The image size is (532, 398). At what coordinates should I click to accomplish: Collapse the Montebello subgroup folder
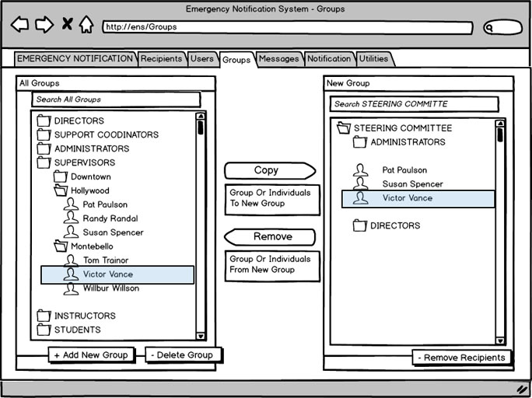coord(61,246)
